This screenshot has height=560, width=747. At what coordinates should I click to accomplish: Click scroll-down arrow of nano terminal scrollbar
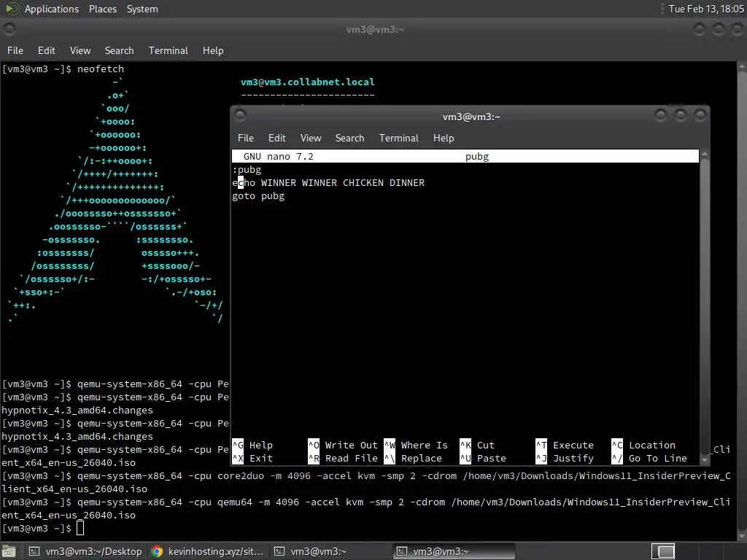point(704,459)
